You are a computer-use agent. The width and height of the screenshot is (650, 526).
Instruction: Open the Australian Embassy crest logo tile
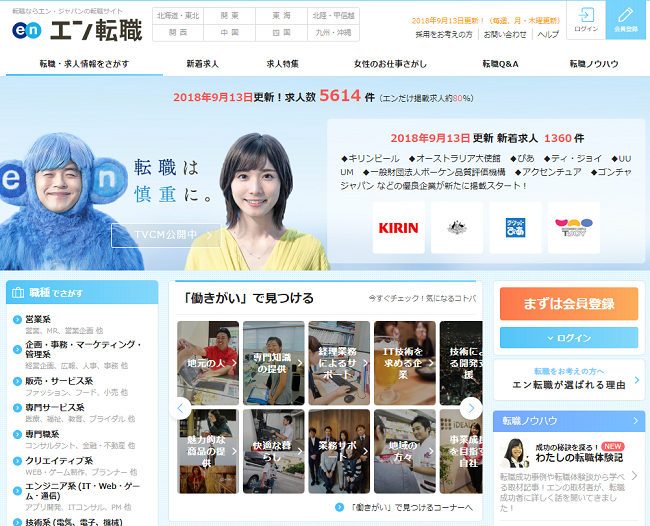point(457,228)
